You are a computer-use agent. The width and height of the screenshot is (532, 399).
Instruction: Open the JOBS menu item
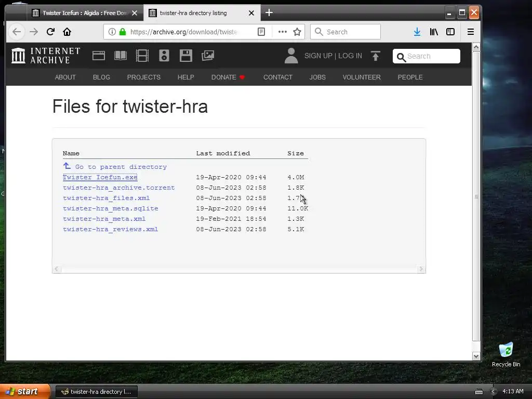[x=317, y=77]
